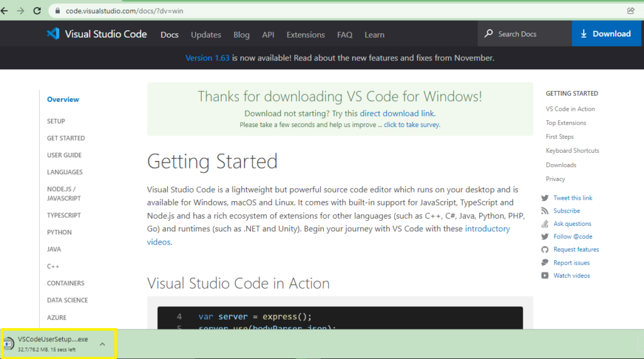The image size is (644, 359).
Task: Click the Twitter icon beside Tweet this link
Action: coord(545,198)
